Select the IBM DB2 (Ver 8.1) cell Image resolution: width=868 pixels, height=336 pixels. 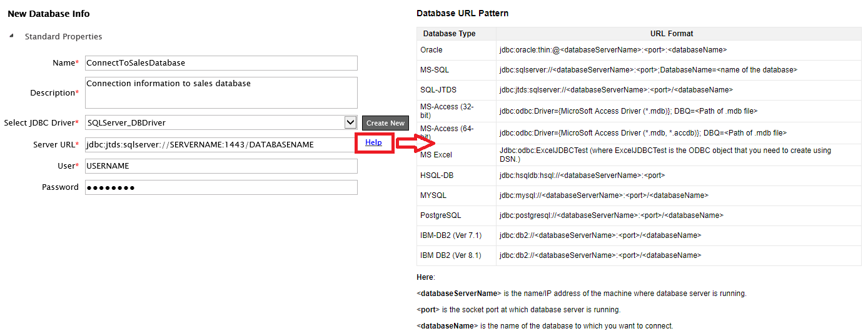click(457, 255)
